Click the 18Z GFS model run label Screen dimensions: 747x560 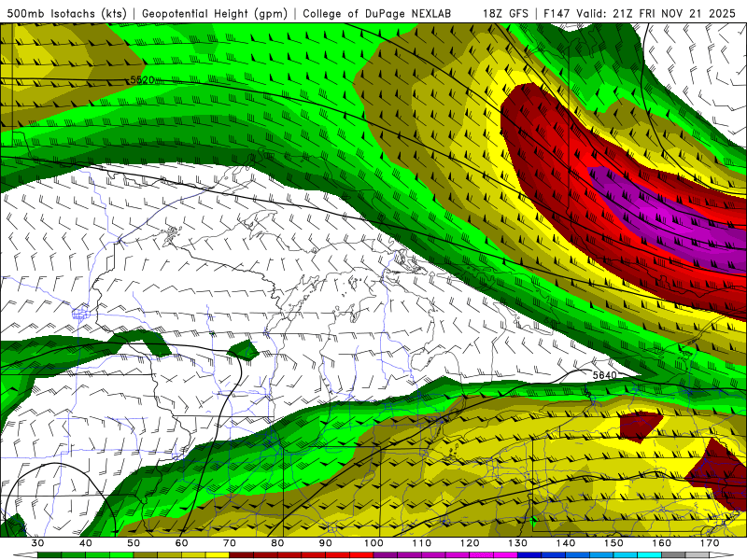[505, 13]
